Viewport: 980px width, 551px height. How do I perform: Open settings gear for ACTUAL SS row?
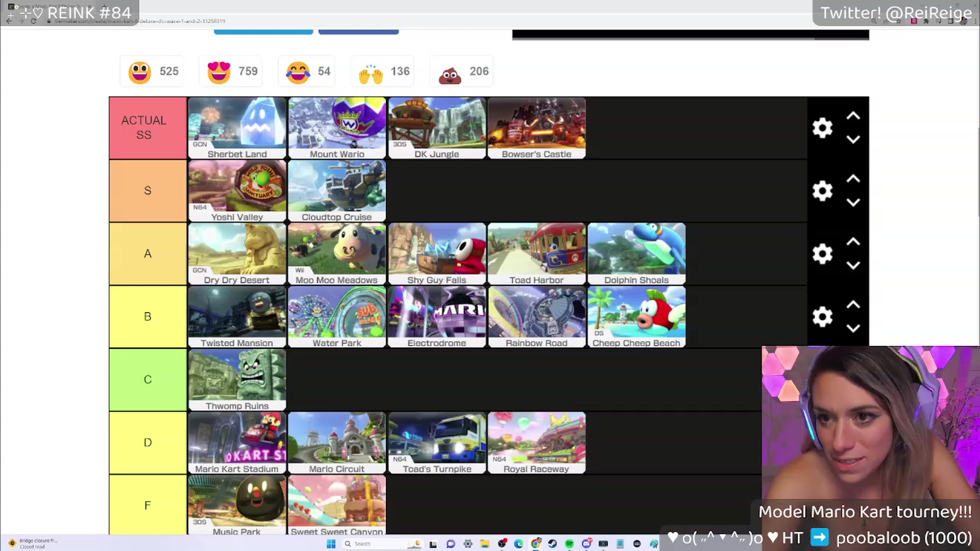coord(822,128)
